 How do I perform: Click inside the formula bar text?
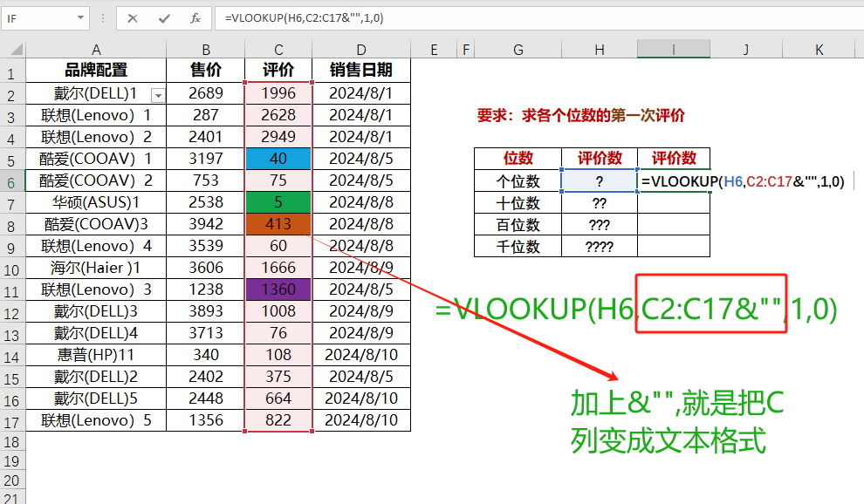point(305,18)
